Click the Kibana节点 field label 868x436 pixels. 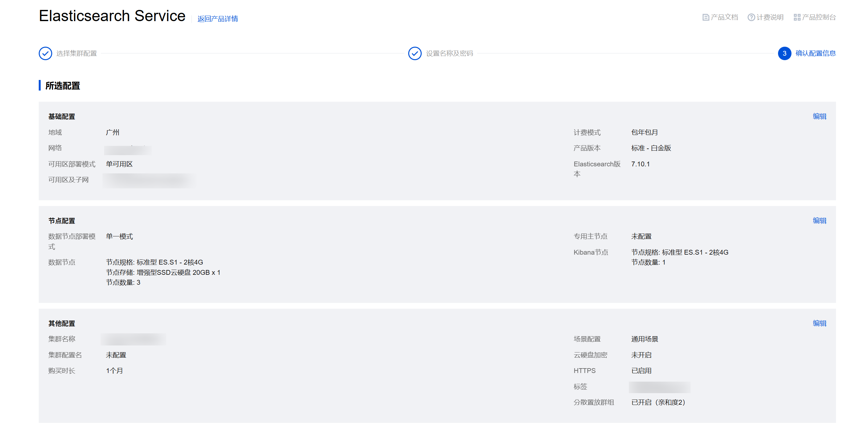coord(591,252)
